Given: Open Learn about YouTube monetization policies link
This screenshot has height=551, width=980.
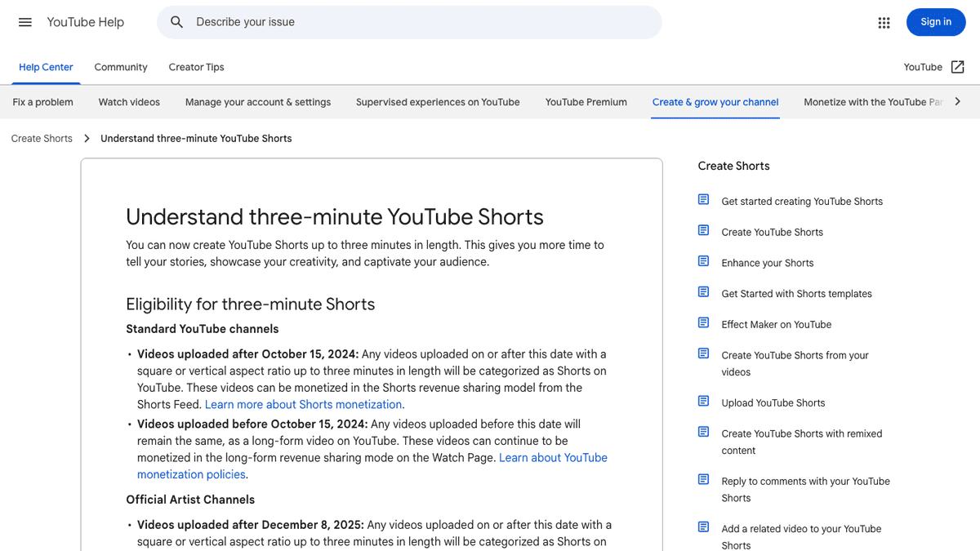Looking at the screenshot, I should 372,466.
